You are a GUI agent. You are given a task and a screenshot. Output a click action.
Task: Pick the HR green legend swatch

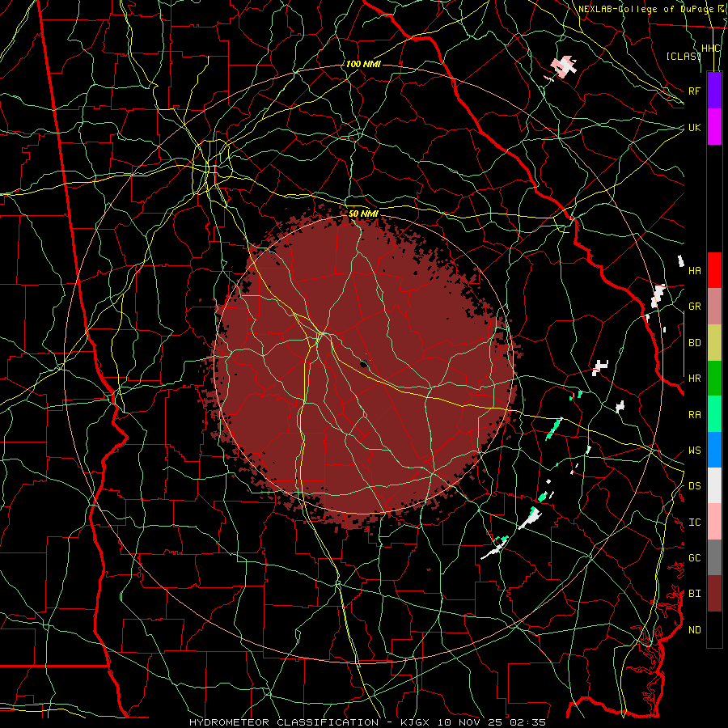click(x=714, y=378)
